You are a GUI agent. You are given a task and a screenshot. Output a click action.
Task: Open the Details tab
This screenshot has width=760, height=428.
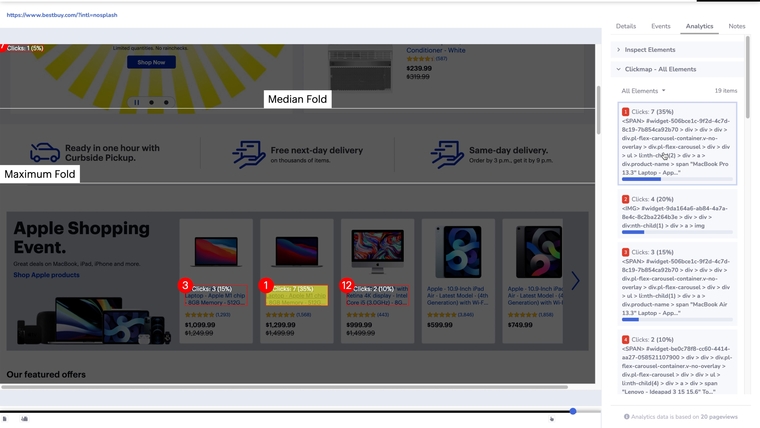tap(626, 26)
